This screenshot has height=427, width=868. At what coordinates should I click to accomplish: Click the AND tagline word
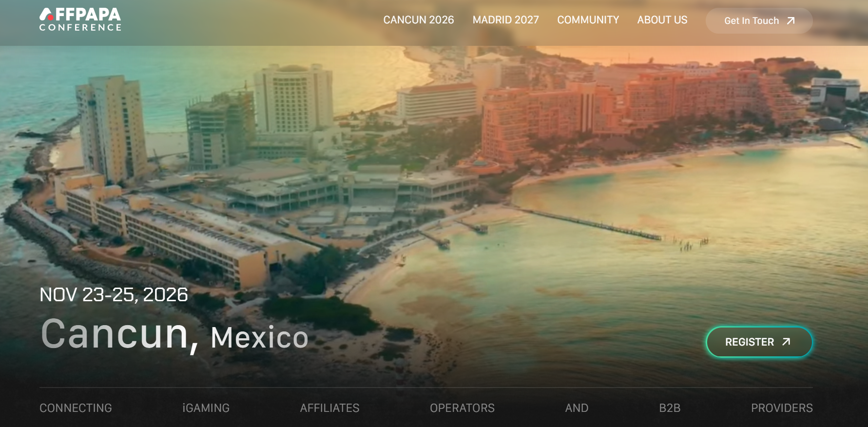pos(577,408)
